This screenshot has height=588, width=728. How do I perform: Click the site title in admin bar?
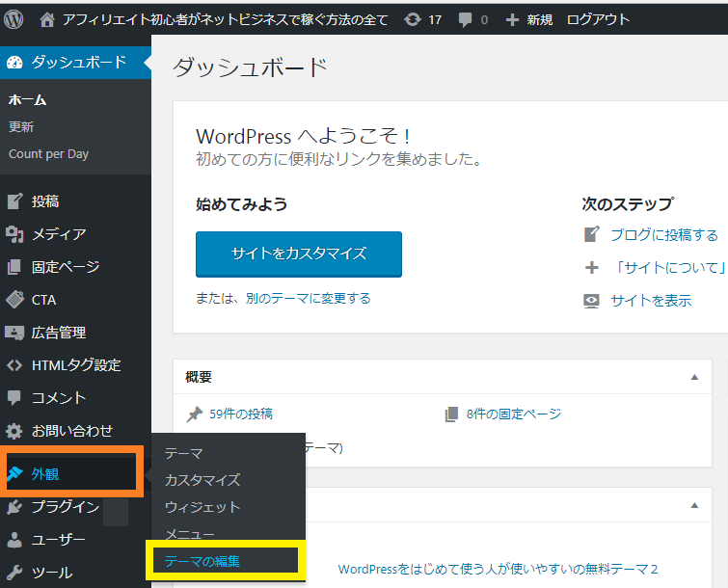click(x=226, y=19)
